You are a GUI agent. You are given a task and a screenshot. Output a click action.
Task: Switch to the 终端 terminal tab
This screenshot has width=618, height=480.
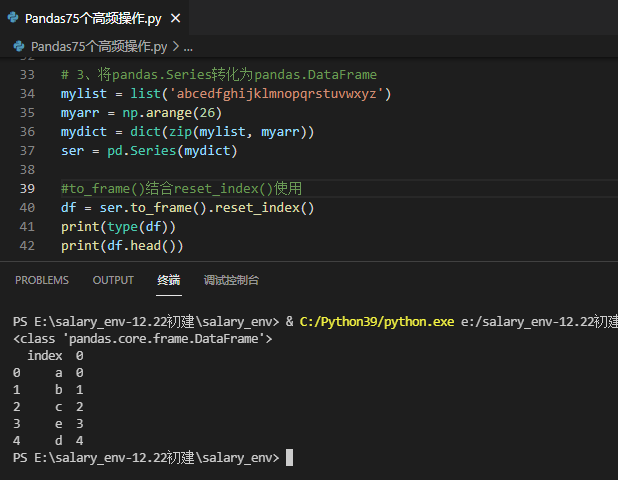(169, 280)
